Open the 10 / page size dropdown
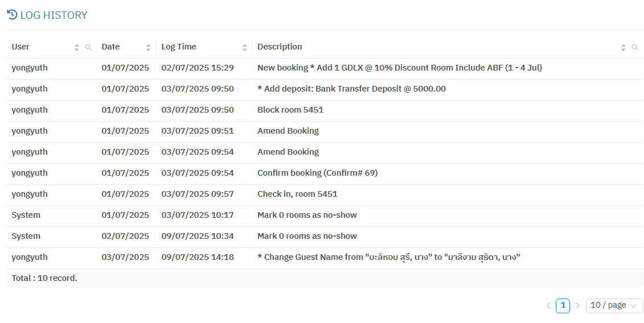The height and width of the screenshot is (323, 644). click(614, 305)
